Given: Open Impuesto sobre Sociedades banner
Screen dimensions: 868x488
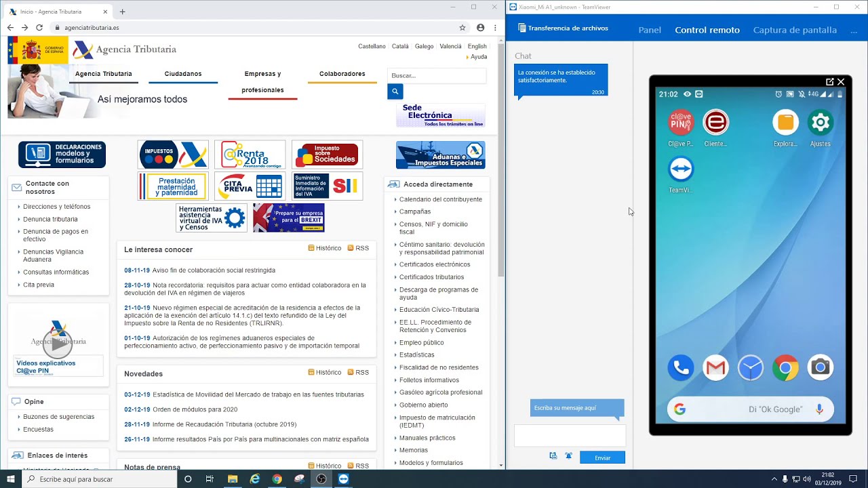Looking at the screenshot, I should [327, 155].
